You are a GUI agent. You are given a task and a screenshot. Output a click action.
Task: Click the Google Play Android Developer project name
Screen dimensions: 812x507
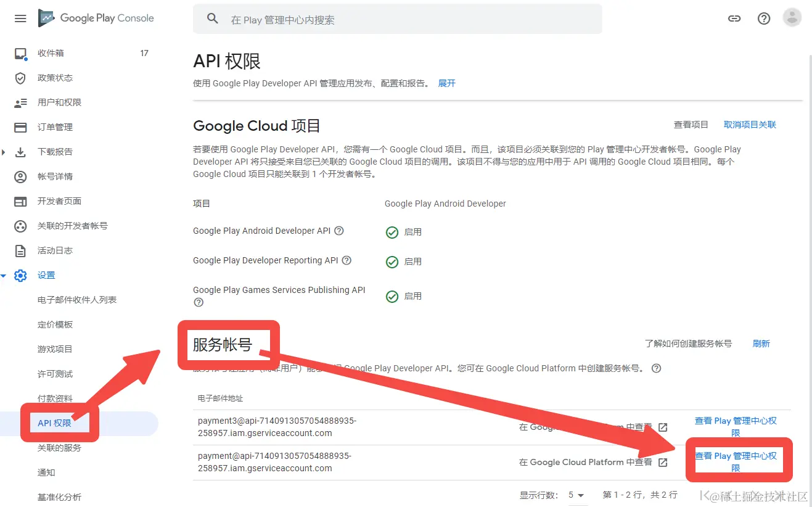click(445, 204)
